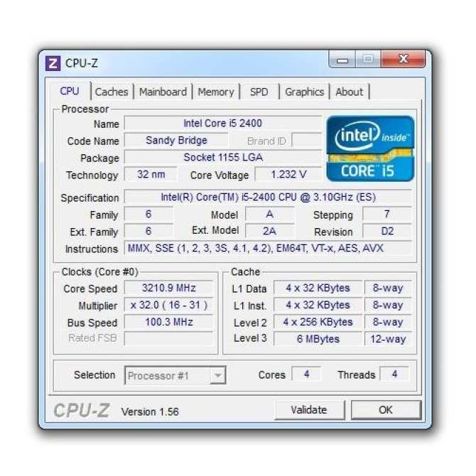Screen dimensions: 476x476
Task: Click the Intel Core i5 logo badge
Action: (x=370, y=148)
